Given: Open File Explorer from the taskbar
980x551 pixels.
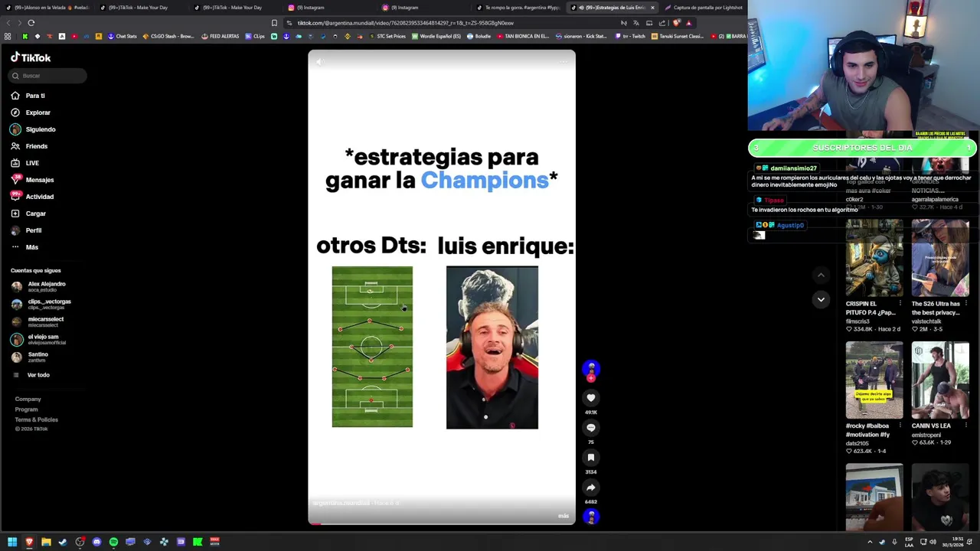Looking at the screenshot, I should pyautogui.click(x=46, y=542).
